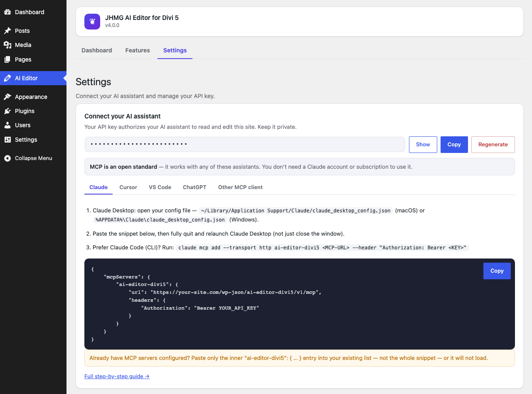The width and height of the screenshot is (532, 394).
Task: Copy the API key with Copy button
Action: coord(454,145)
